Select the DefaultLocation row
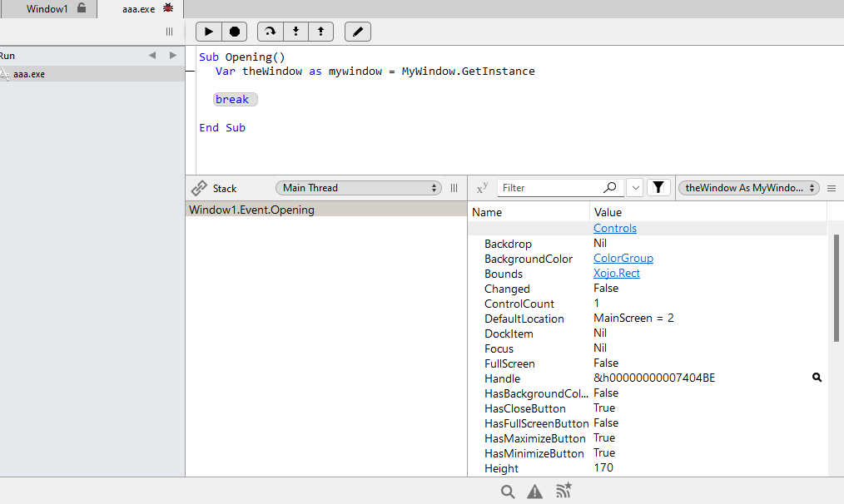This screenshot has height=504, width=844. pyautogui.click(x=648, y=319)
